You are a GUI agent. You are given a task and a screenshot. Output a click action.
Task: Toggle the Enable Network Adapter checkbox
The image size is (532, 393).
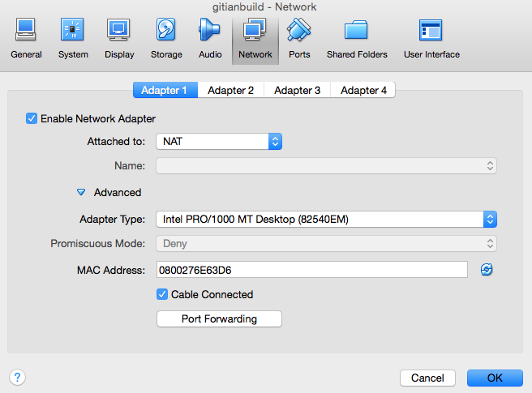(x=32, y=118)
